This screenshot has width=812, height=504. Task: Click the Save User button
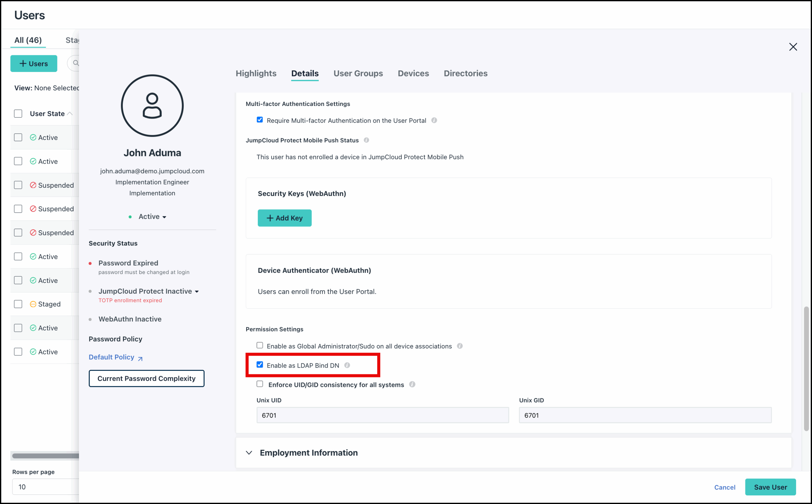pyautogui.click(x=770, y=487)
